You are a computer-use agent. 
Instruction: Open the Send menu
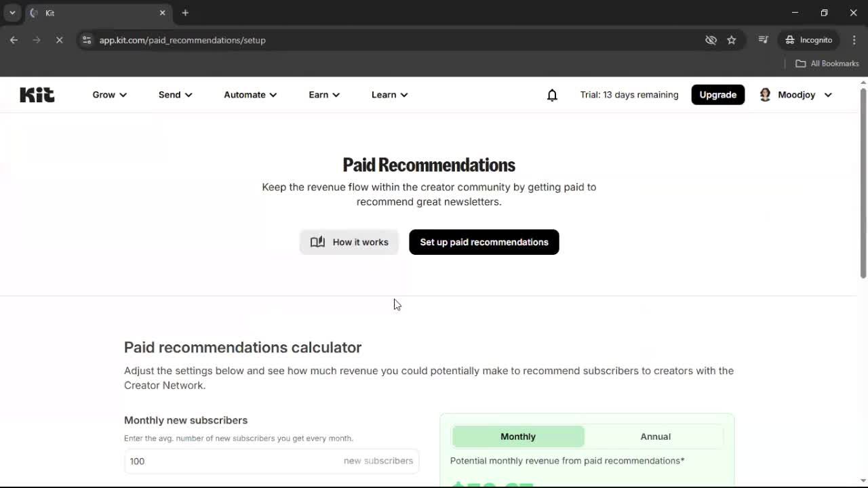[x=174, y=95]
